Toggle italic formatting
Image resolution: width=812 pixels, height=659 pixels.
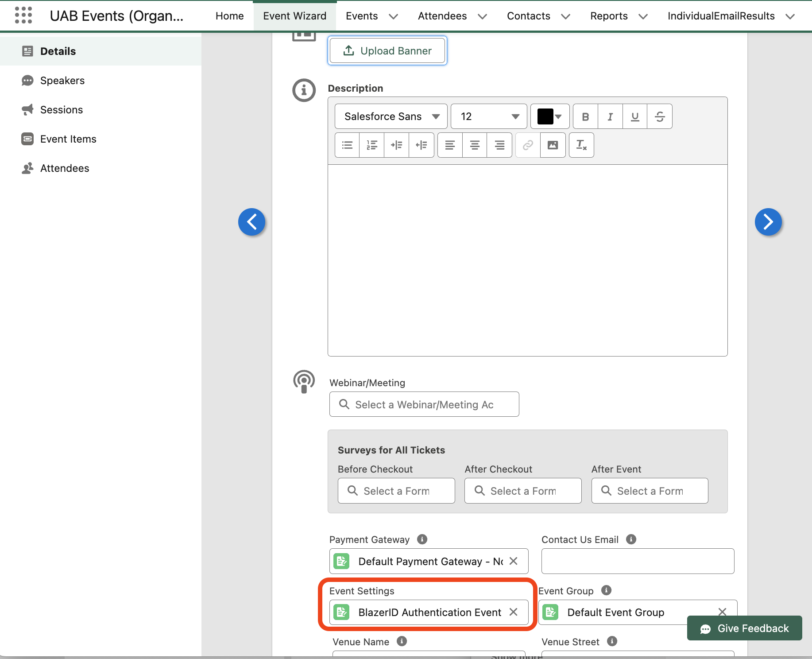[610, 116]
